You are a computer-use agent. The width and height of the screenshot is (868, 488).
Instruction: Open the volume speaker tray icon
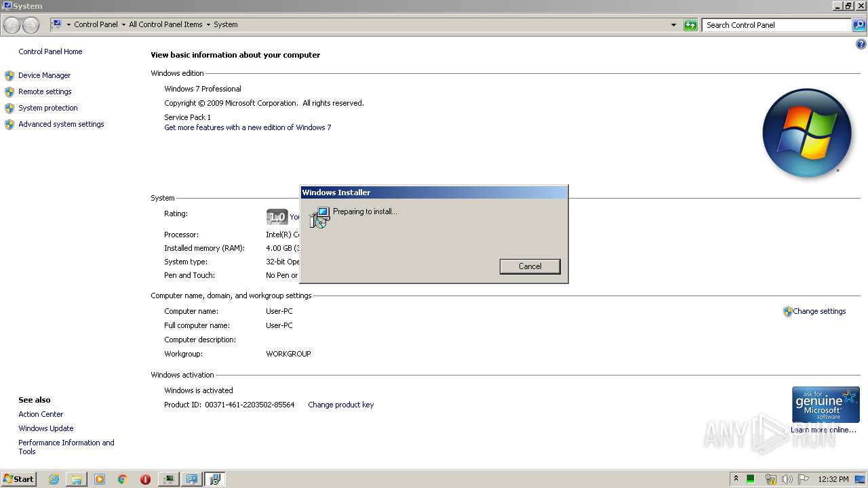[x=787, y=479]
